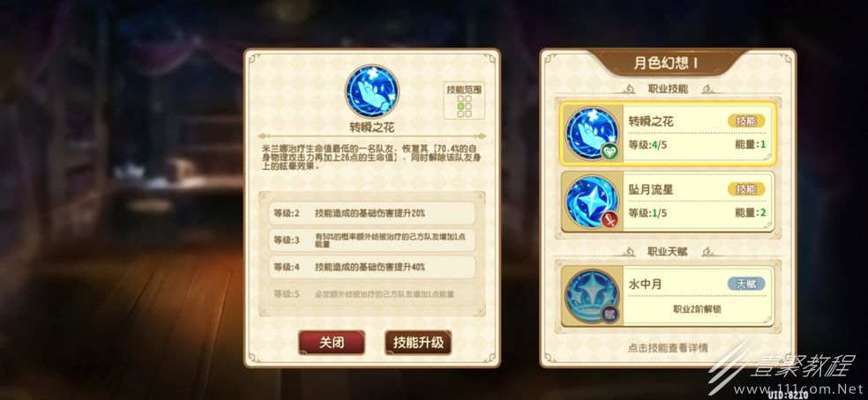Select the 等级:3 energy bonus row

[x=372, y=241]
